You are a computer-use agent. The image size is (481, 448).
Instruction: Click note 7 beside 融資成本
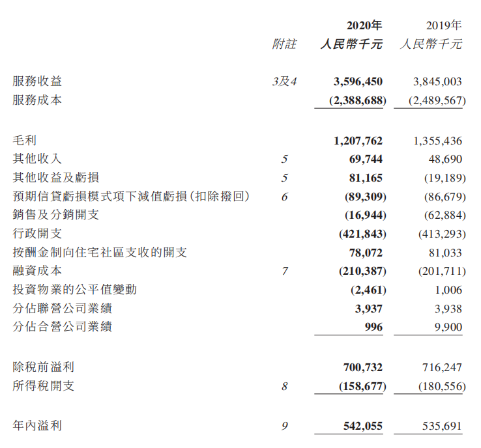[x=284, y=271]
